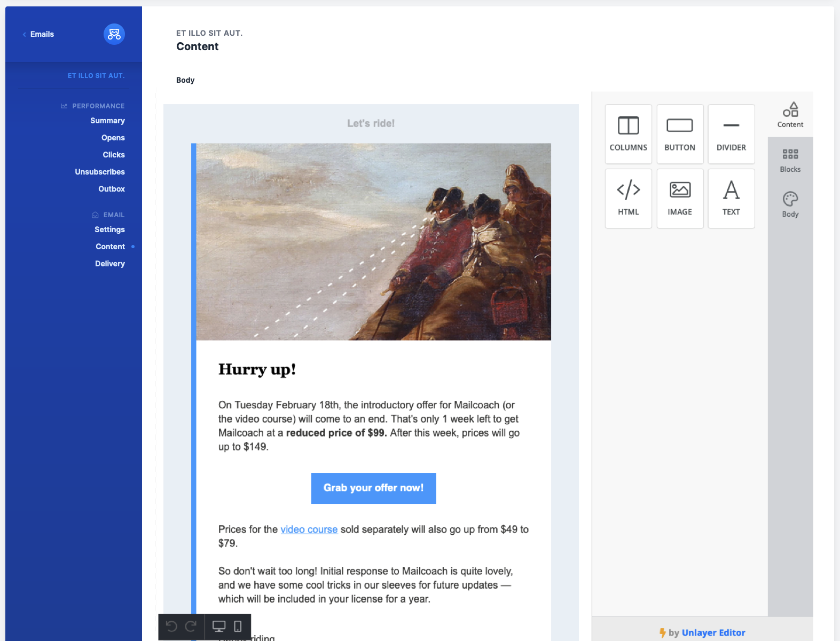
Task: Select the Columns content block
Action: click(629, 134)
